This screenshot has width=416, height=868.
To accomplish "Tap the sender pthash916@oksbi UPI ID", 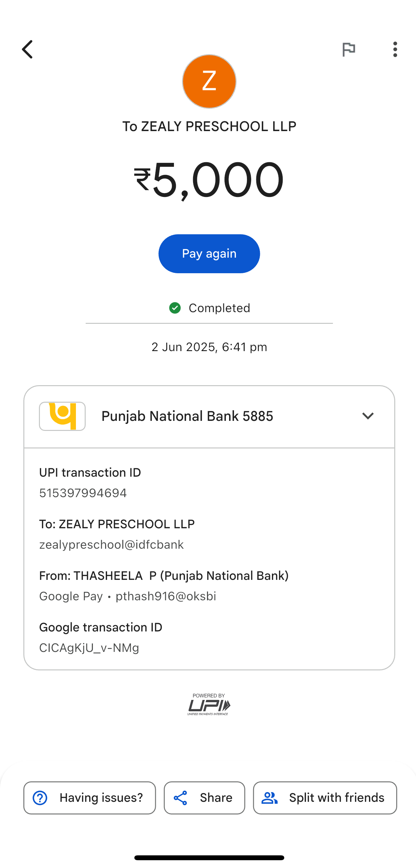I will (166, 596).
